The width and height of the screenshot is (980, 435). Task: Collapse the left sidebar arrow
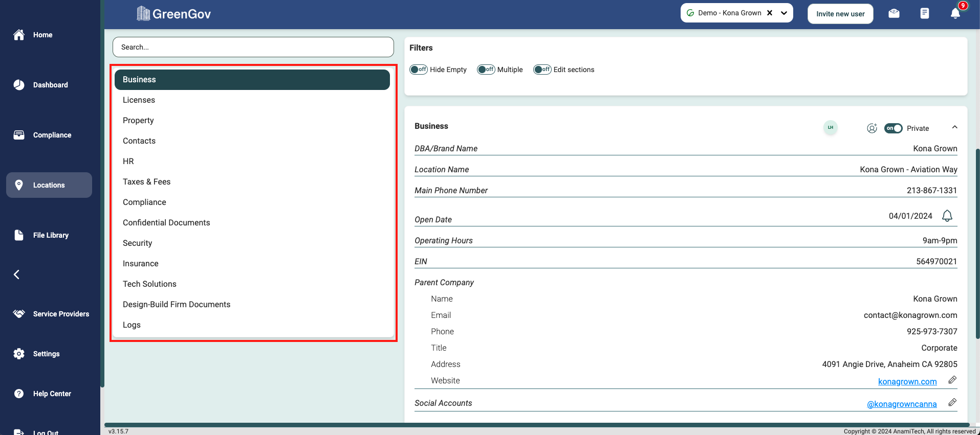(x=16, y=274)
